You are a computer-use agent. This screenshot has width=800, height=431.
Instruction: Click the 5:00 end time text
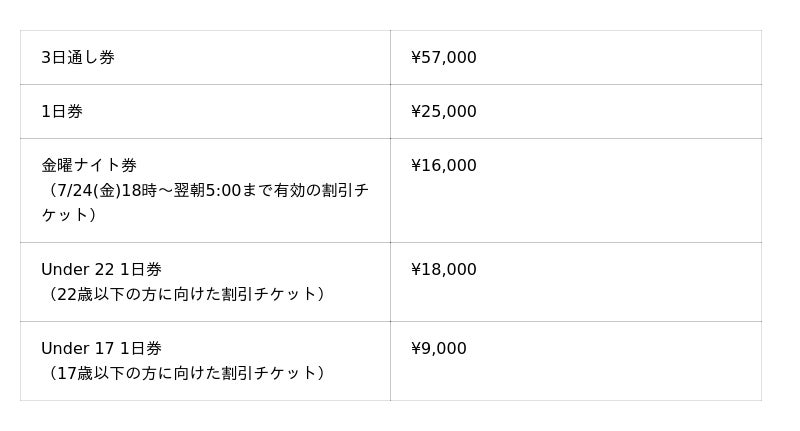pos(223,190)
